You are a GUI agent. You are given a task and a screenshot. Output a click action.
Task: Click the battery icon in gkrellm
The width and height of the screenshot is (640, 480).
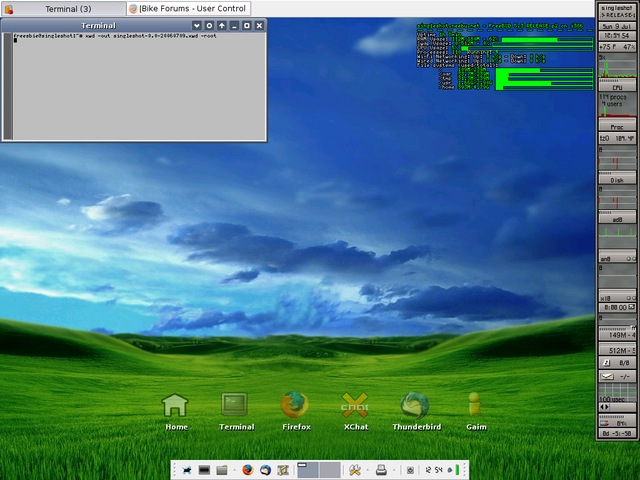pos(606,424)
